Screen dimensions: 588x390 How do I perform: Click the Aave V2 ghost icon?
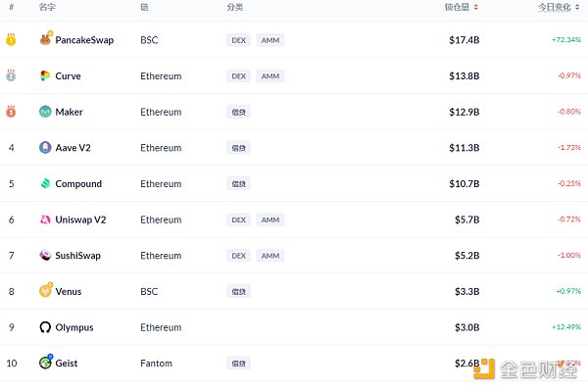tap(45, 147)
